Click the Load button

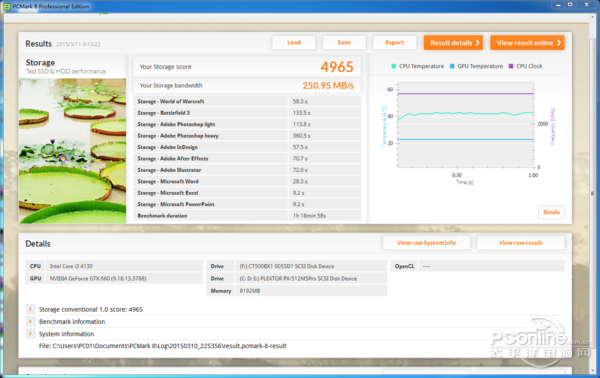[x=294, y=42]
